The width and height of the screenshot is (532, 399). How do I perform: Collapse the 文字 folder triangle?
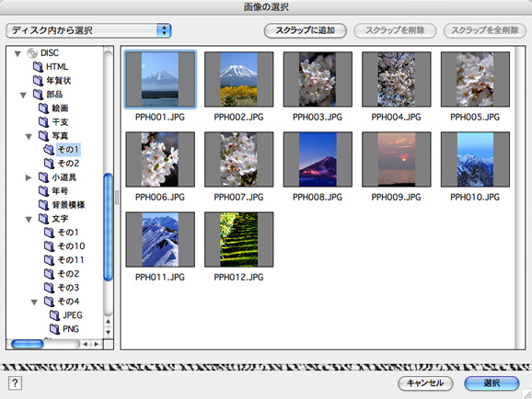pyautogui.click(x=29, y=220)
